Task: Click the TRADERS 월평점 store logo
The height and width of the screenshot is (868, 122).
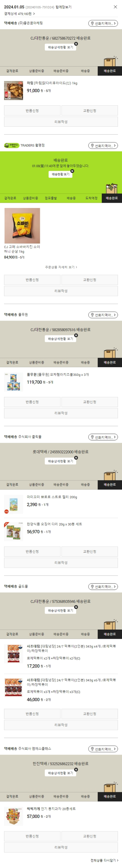Action: (12, 145)
